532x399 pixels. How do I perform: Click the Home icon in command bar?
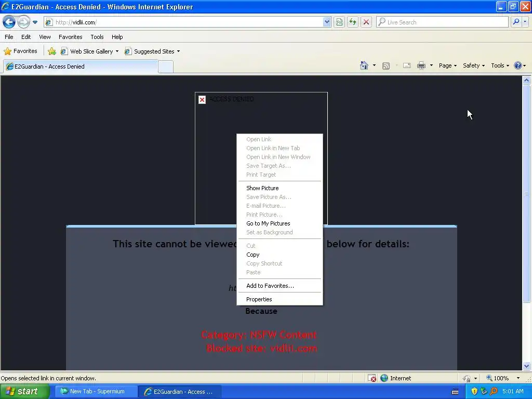(x=364, y=65)
